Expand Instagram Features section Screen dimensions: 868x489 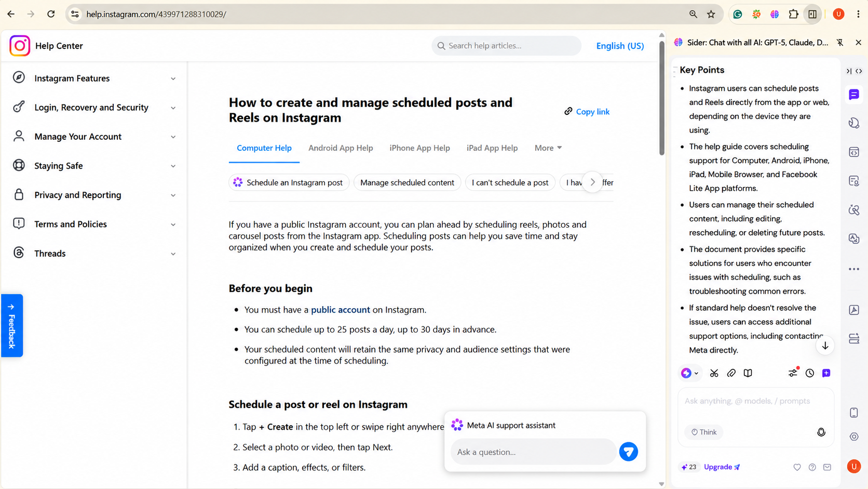point(93,78)
